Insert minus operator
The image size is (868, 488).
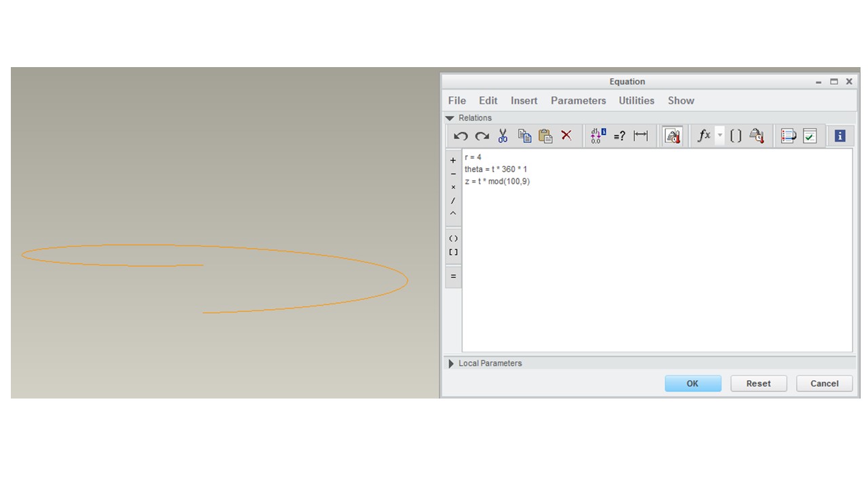pos(454,174)
